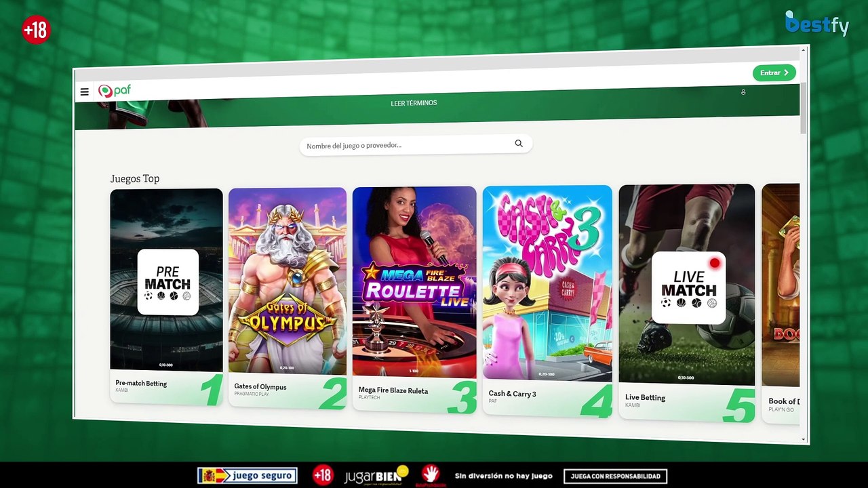Click the "Juegos Top" section heading
The width and height of the screenshot is (868, 488).
[x=135, y=178]
